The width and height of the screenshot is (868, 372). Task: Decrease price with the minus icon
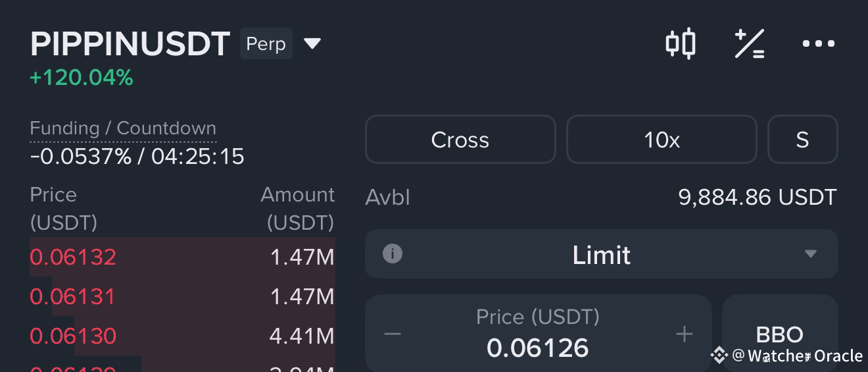[x=393, y=334]
